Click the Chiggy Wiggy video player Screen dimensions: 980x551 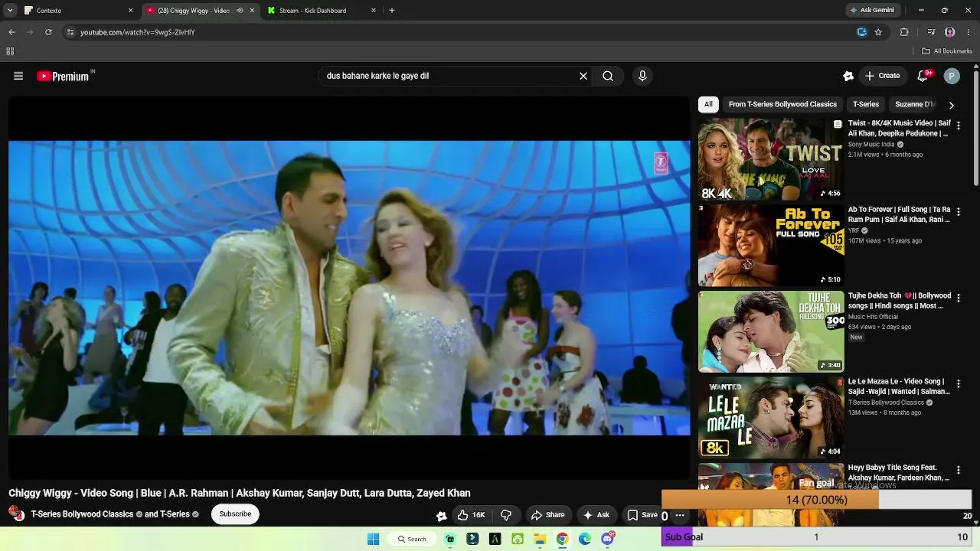tap(349, 288)
